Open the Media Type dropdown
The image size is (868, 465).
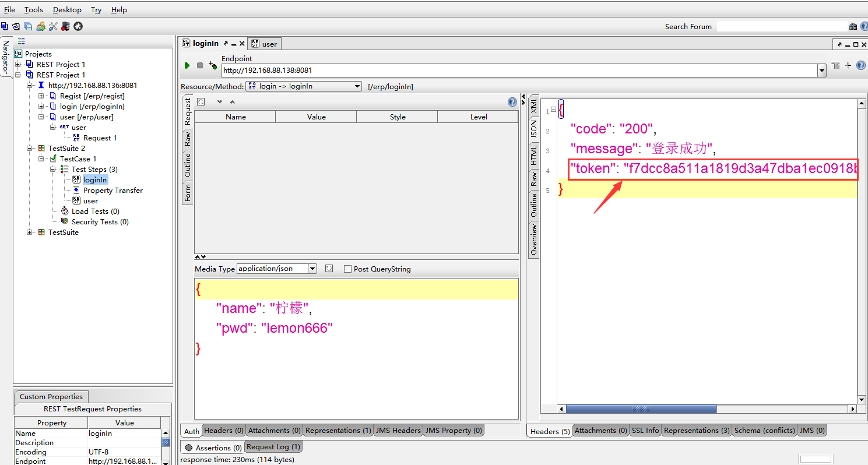pyautogui.click(x=312, y=269)
